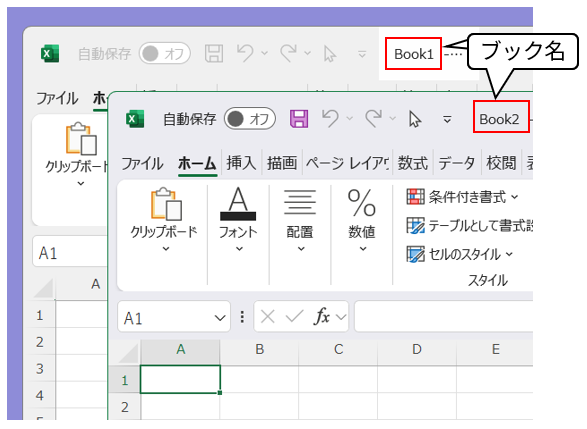
Task: Select row 3 header in Book1 window
Action: 39,369
